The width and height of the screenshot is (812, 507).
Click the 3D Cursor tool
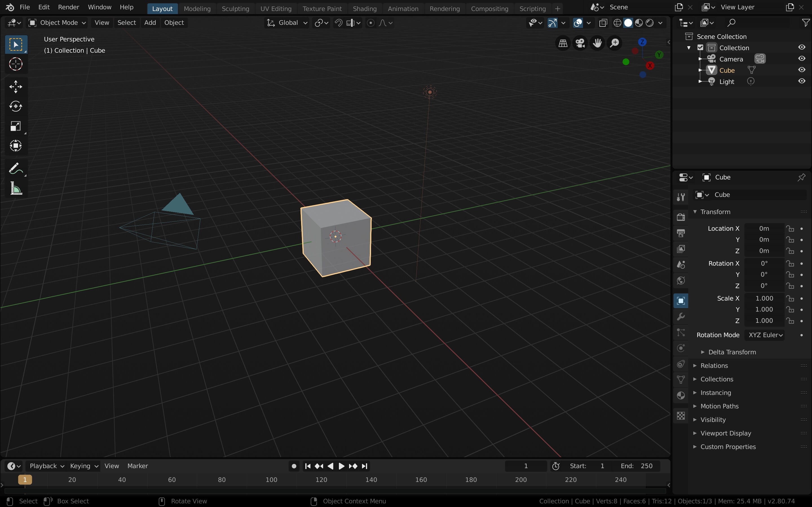click(x=16, y=64)
